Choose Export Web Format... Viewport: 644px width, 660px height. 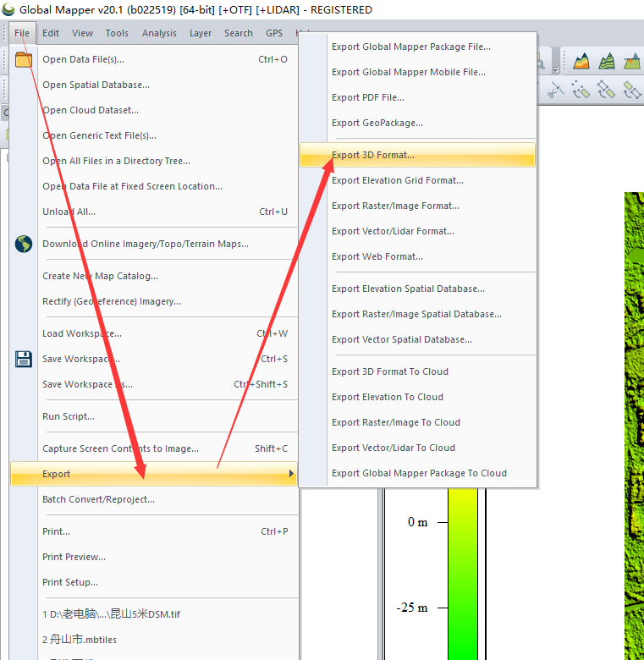417,256
